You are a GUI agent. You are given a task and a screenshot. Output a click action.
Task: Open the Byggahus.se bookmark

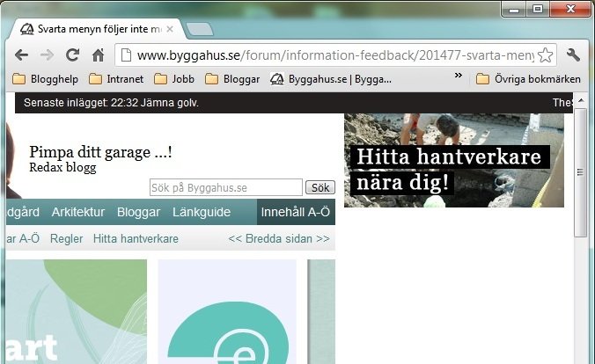[331, 79]
